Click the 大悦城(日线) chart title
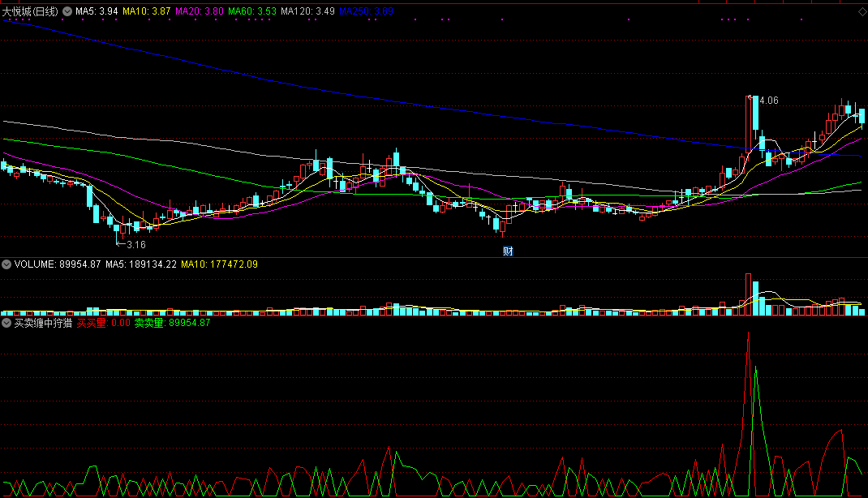 [x=30, y=11]
